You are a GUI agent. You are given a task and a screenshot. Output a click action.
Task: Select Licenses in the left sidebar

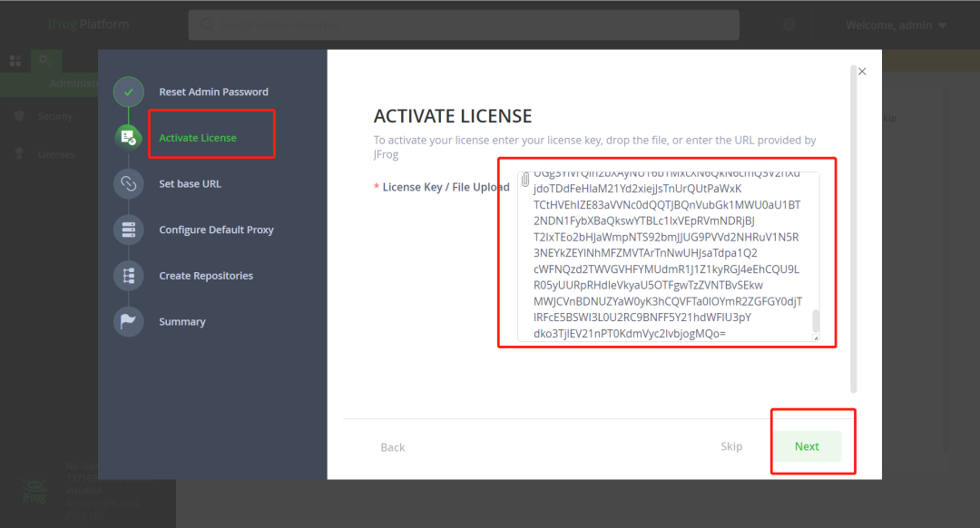click(56, 154)
